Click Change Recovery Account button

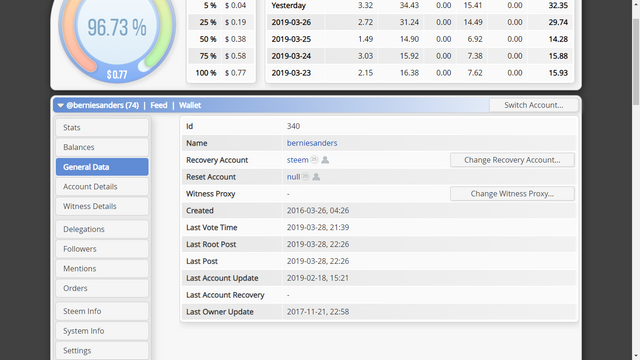point(512,160)
